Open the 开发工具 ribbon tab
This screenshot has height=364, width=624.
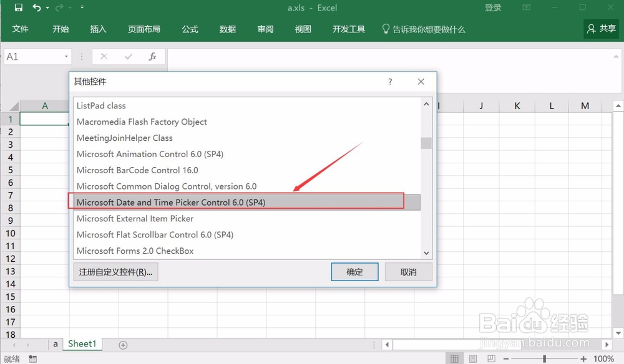(349, 29)
